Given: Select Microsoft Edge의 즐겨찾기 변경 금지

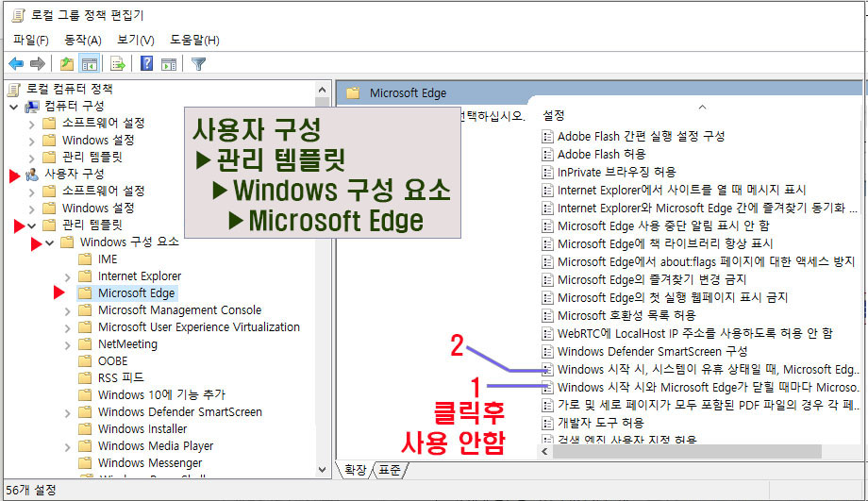Looking at the screenshot, I should coord(652,279).
